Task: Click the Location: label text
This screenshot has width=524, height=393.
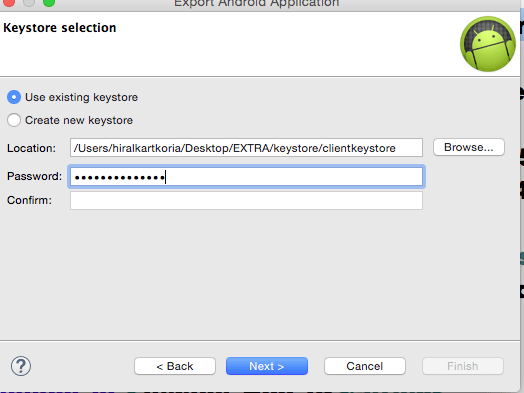Action: pos(31,148)
